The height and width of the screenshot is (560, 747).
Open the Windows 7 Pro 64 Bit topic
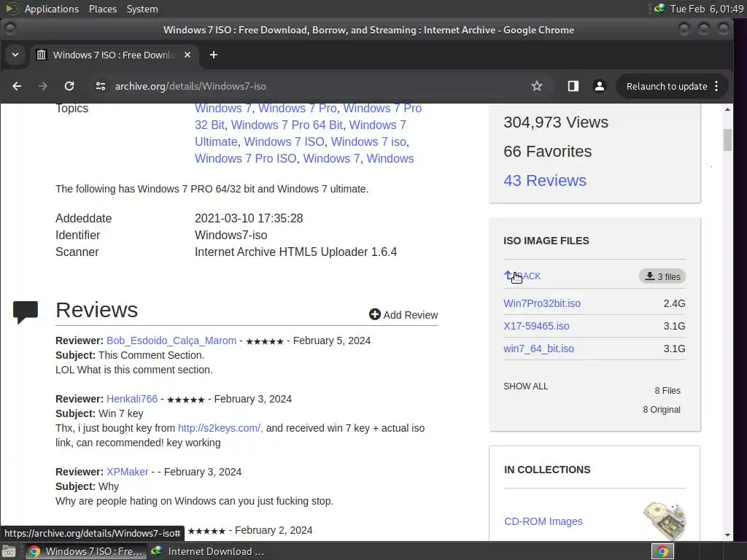click(287, 125)
